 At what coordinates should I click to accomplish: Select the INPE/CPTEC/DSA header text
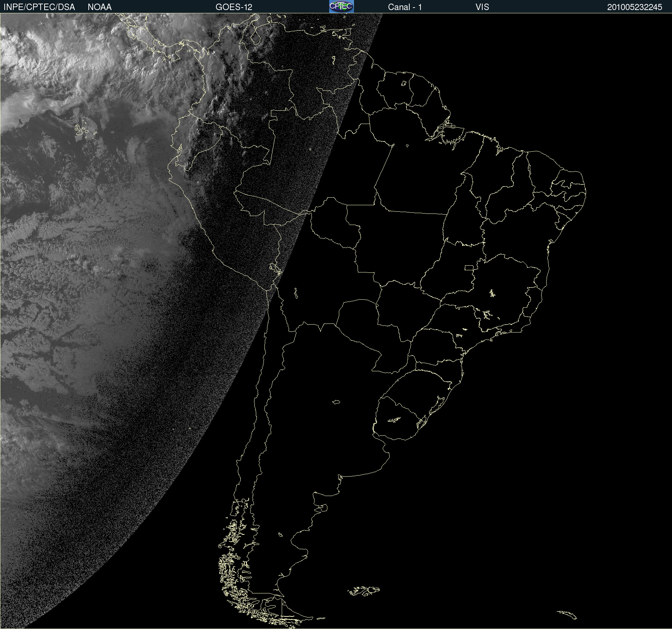[39, 7]
